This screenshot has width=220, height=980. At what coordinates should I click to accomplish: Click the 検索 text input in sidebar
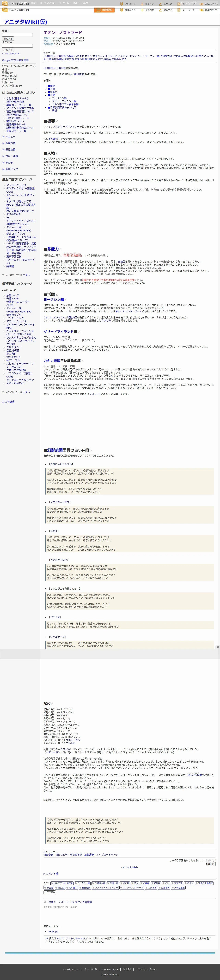[x=17, y=35]
